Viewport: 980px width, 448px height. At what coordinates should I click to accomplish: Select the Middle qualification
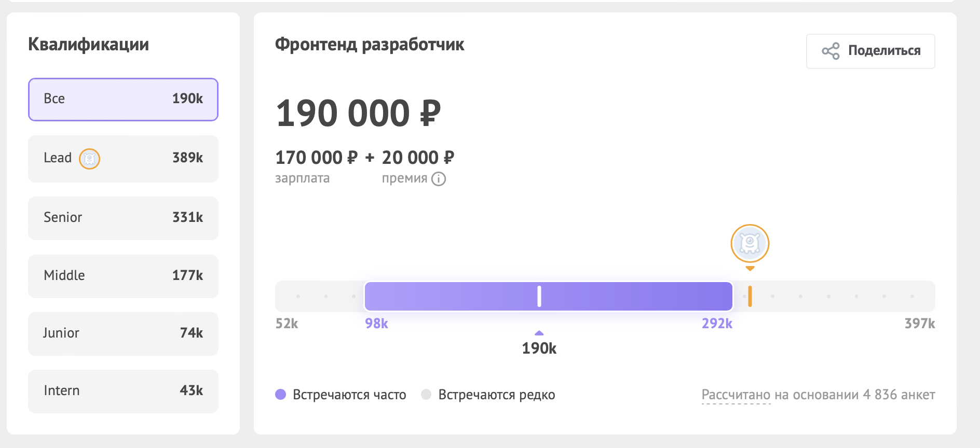click(122, 276)
